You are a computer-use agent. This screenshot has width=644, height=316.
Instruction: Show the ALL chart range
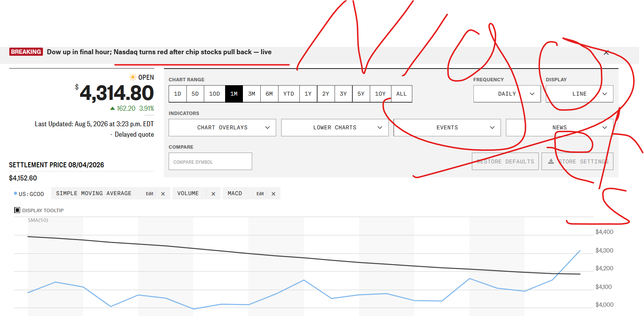click(x=401, y=94)
